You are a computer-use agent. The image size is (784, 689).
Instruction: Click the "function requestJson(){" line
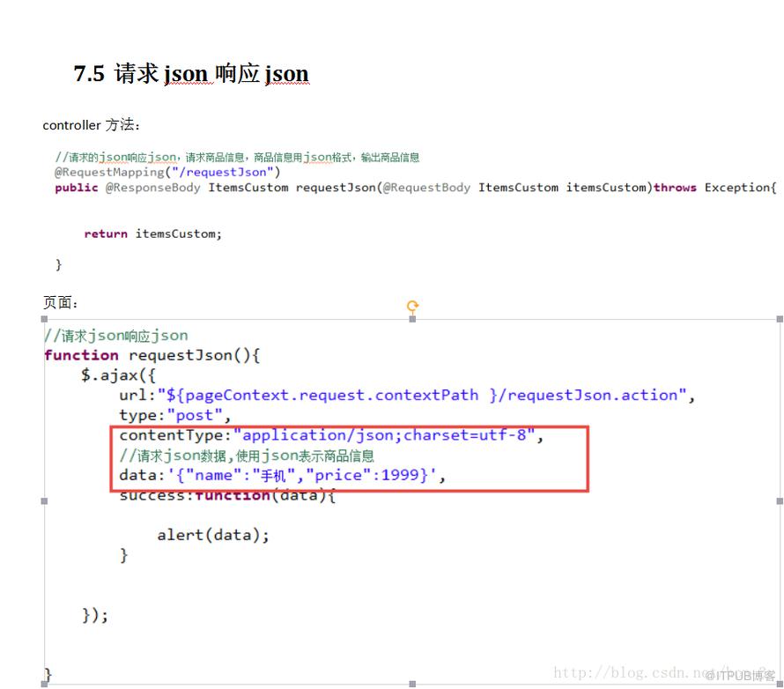pyautogui.click(x=152, y=355)
